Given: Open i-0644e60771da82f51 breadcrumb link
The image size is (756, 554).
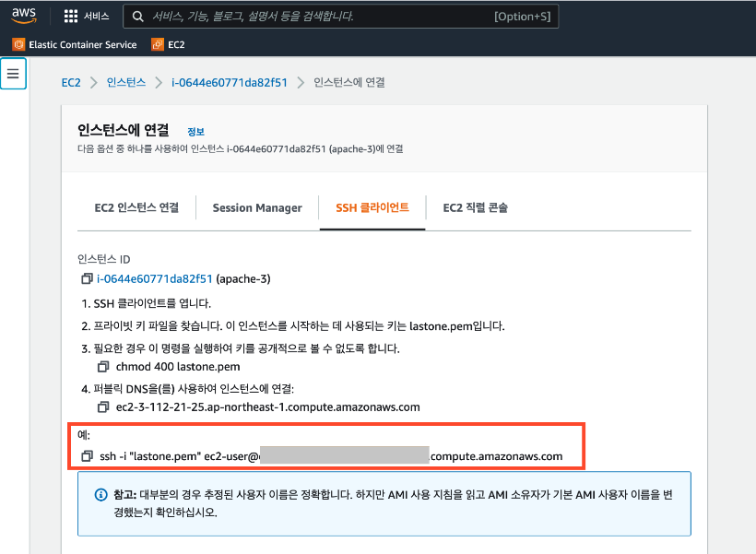Looking at the screenshot, I should (230, 82).
